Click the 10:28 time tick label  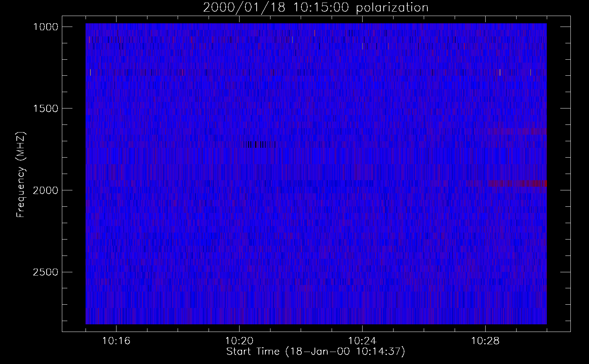[485, 341]
